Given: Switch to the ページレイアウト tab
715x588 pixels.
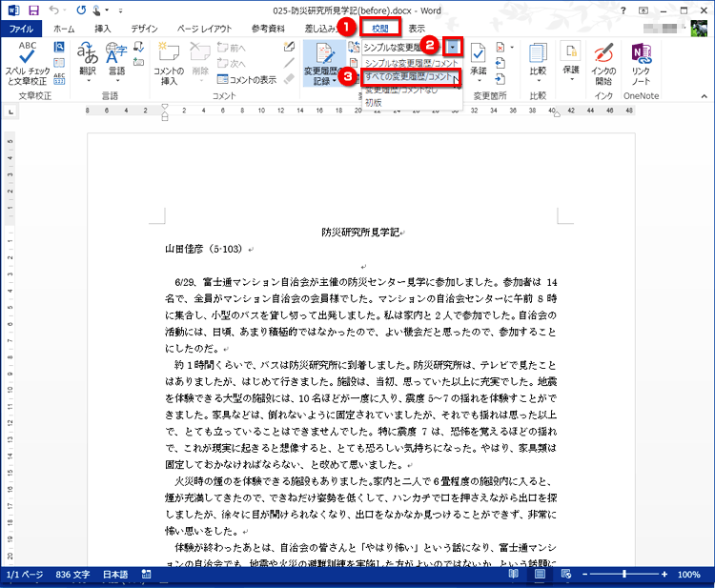Looking at the screenshot, I should coord(204,29).
